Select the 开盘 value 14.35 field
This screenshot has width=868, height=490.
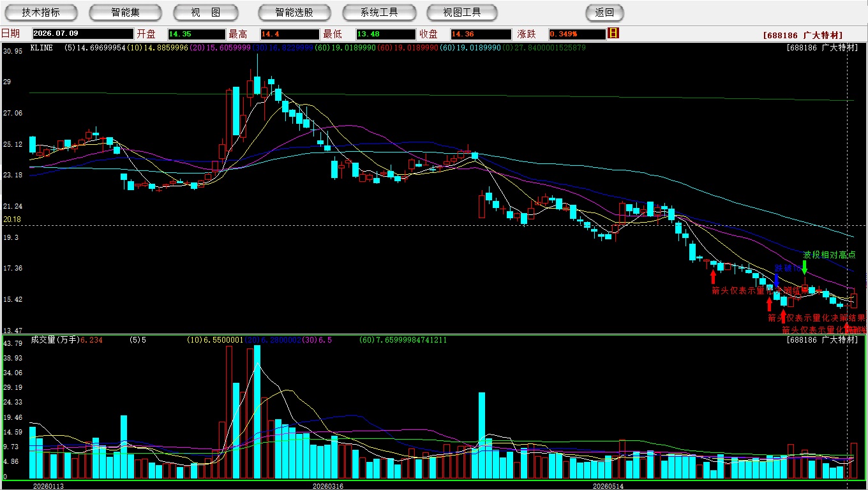pyautogui.click(x=197, y=34)
